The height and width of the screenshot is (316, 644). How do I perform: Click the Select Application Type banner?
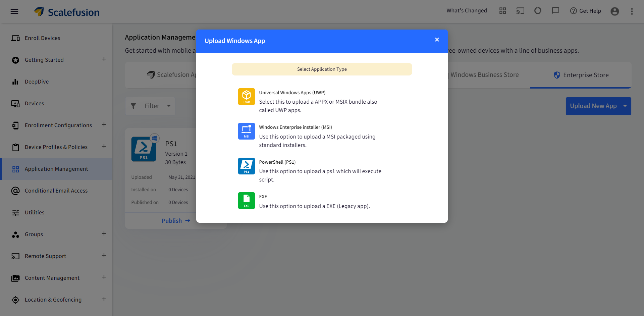322,69
